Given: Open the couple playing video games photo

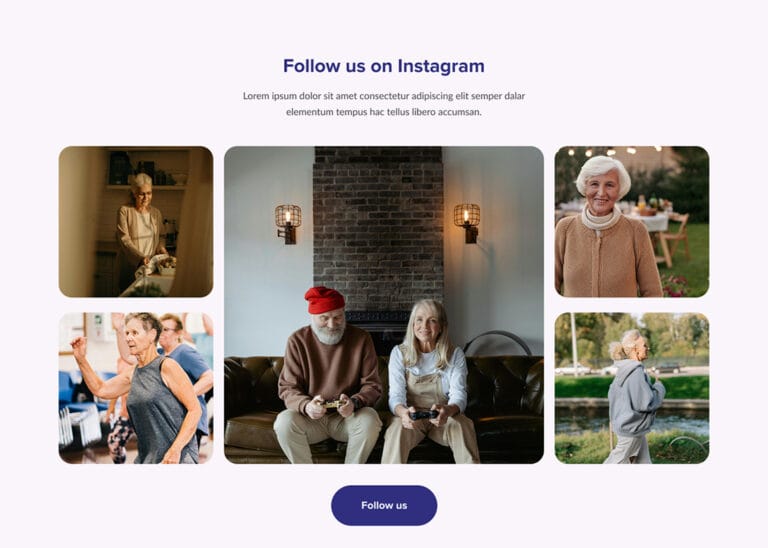Looking at the screenshot, I should coord(384,305).
